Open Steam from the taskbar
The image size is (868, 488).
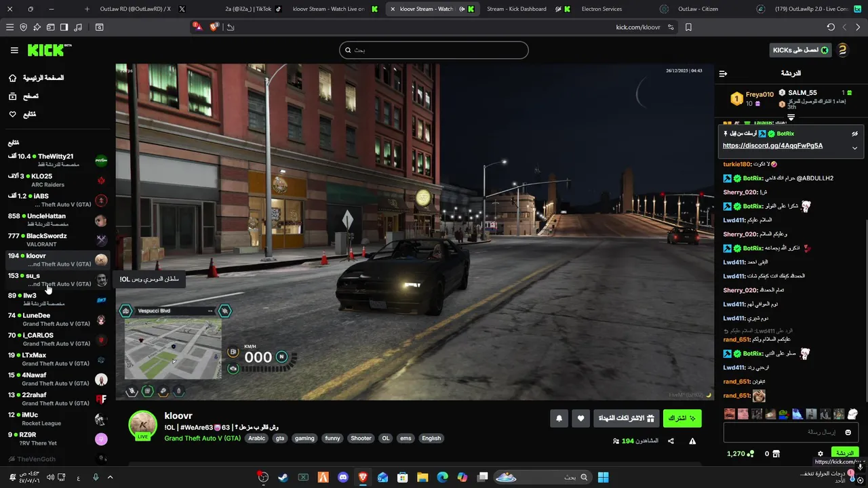point(283,477)
